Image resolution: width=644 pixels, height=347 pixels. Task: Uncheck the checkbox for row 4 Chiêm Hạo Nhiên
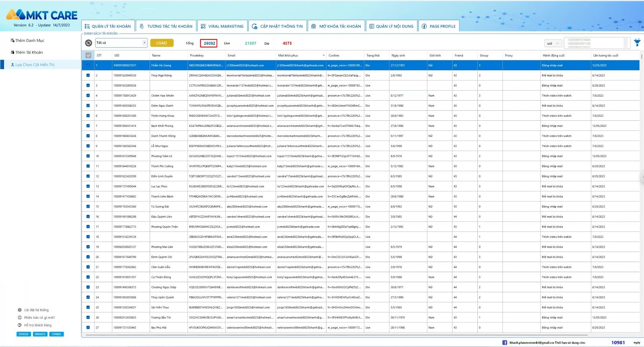pyautogui.click(x=88, y=95)
